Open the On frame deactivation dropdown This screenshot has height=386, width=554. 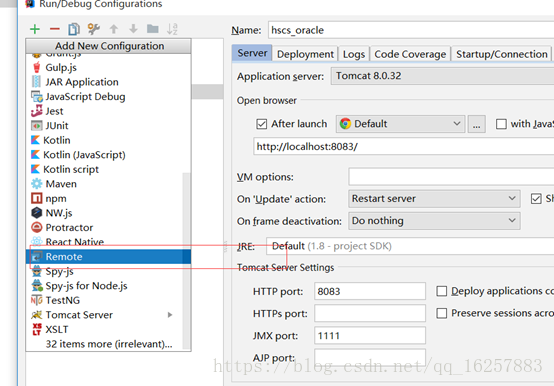[434, 221]
